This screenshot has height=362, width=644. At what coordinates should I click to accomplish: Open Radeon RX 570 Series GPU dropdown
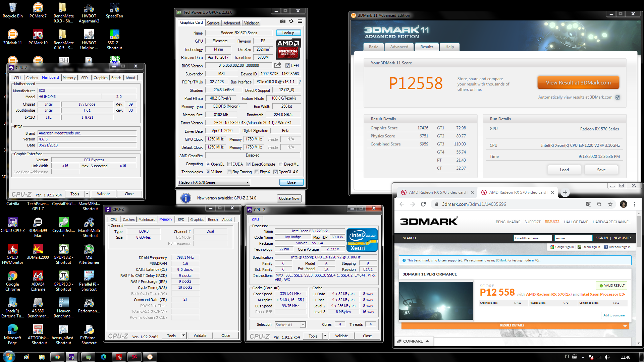point(214,182)
